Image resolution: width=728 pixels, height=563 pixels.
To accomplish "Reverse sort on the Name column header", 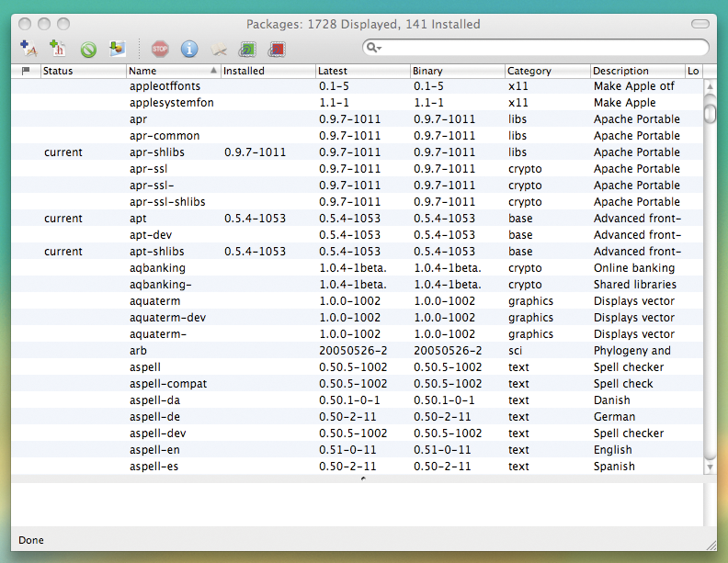I will click(173, 71).
